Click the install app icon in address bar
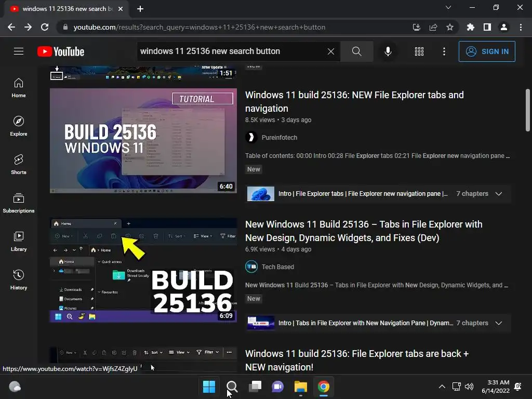Screen dimensions: 532x399 (x=416, y=27)
